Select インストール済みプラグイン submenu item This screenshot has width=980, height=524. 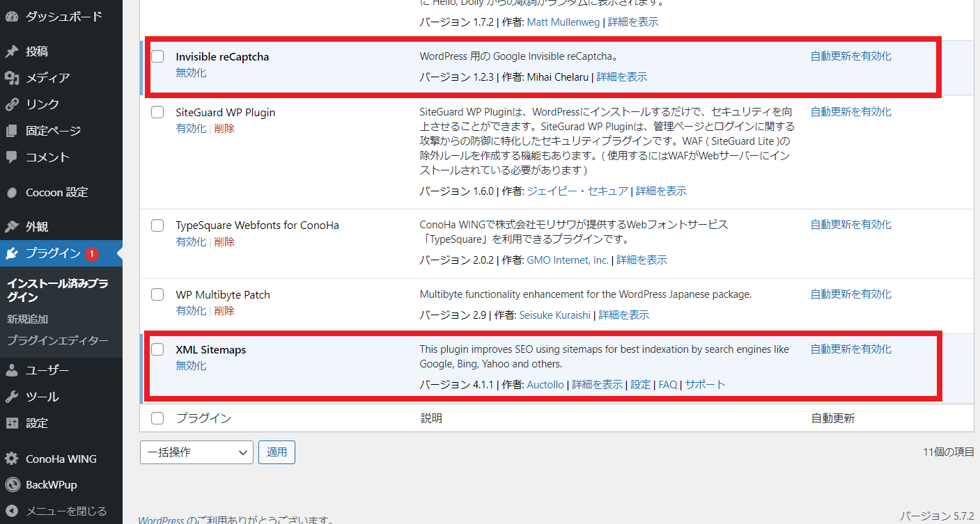[57, 290]
